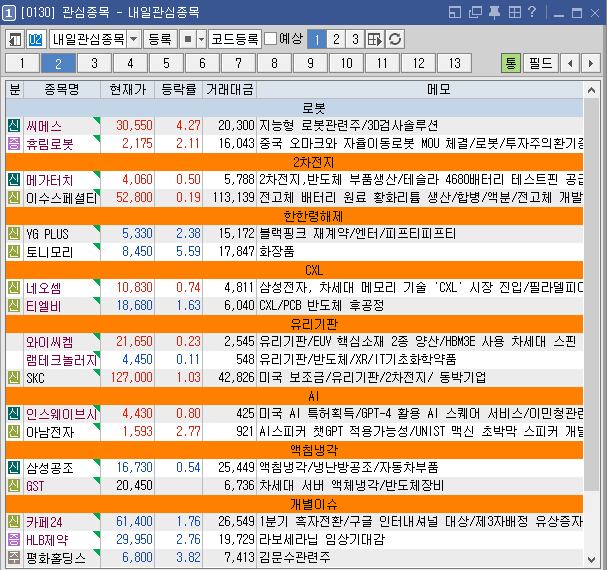The height and width of the screenshot is (570, 607).
Task: Sort by the 현재가 column header
Action: (x=128, y=90)
